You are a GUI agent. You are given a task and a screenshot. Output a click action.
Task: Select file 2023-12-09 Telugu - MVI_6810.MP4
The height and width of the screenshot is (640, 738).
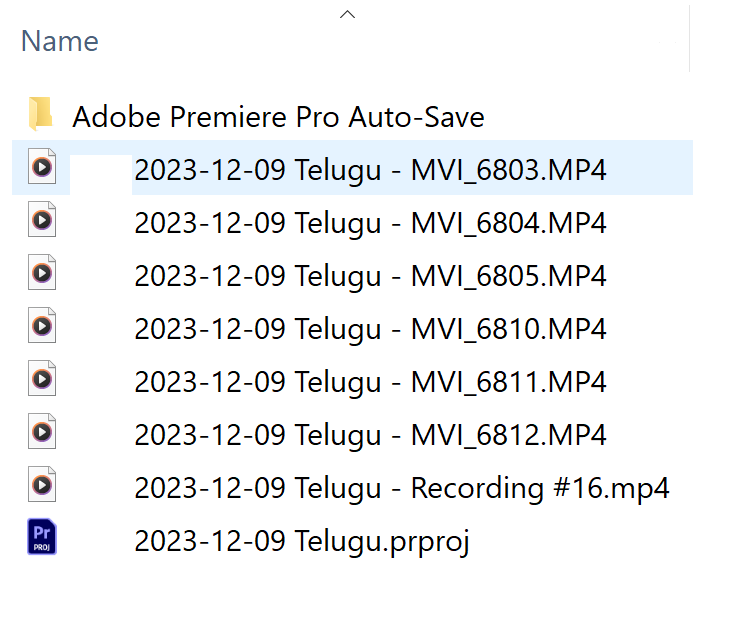(x=370, y=328)
